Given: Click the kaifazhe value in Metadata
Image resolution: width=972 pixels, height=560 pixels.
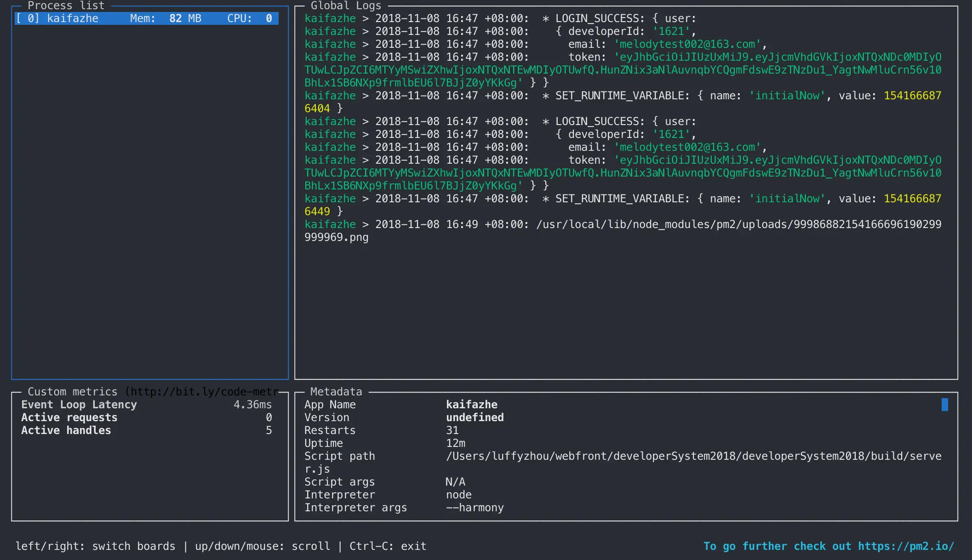Looking at the screenshot, I should pos(472,405).
